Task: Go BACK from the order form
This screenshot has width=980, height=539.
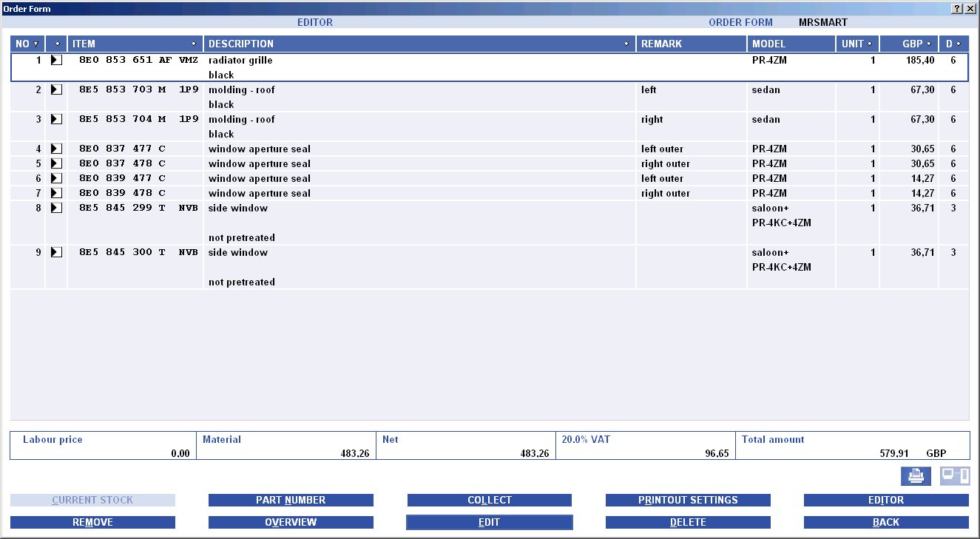Action: 886,523
